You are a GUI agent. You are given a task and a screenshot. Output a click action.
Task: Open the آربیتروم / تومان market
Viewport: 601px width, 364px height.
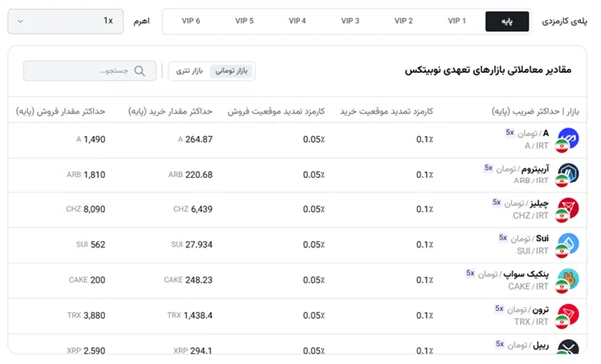pos(523,168)
